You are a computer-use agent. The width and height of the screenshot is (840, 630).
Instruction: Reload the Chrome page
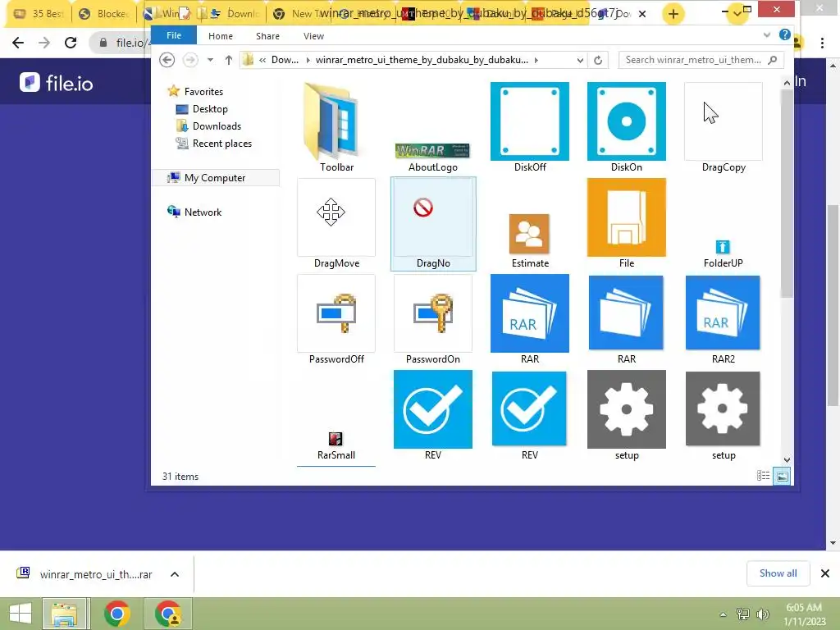tap(71, 43)
